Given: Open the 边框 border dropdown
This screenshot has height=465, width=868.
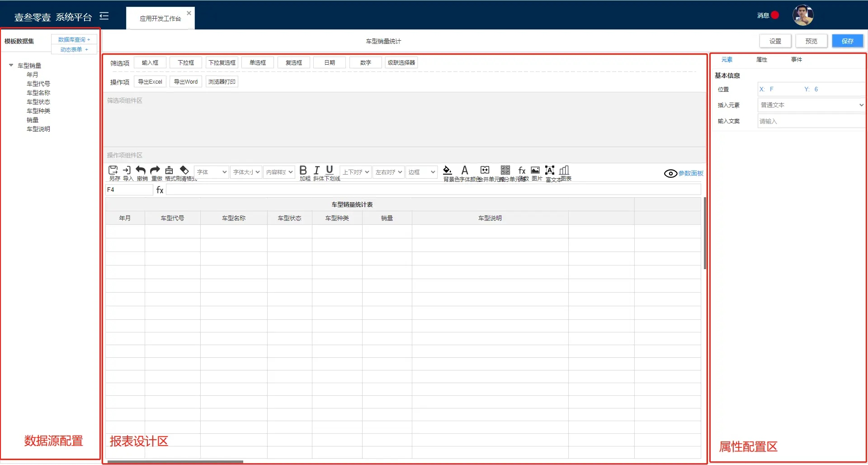Looking at the screenshot, I should pos(421,172).
